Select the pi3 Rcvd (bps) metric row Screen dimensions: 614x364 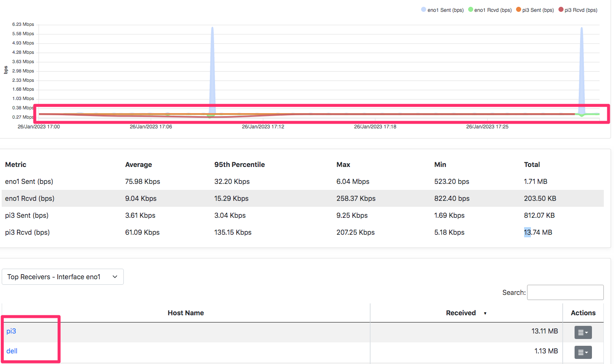[x=27, y=232]
